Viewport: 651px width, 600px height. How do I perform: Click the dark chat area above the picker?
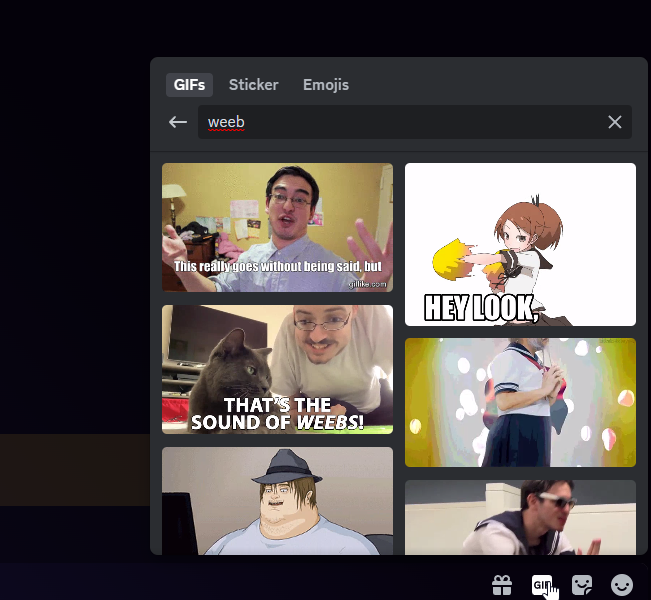click(325, 28)
